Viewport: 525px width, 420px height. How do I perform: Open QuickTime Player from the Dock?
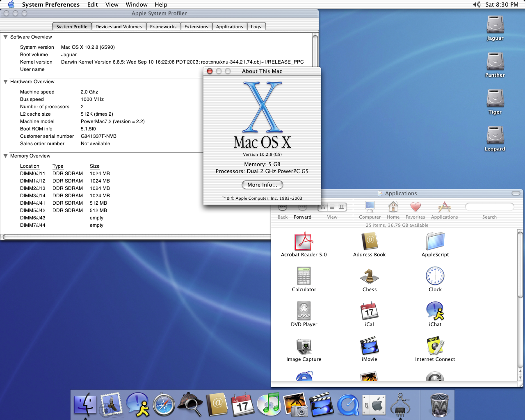coord(348,404)
